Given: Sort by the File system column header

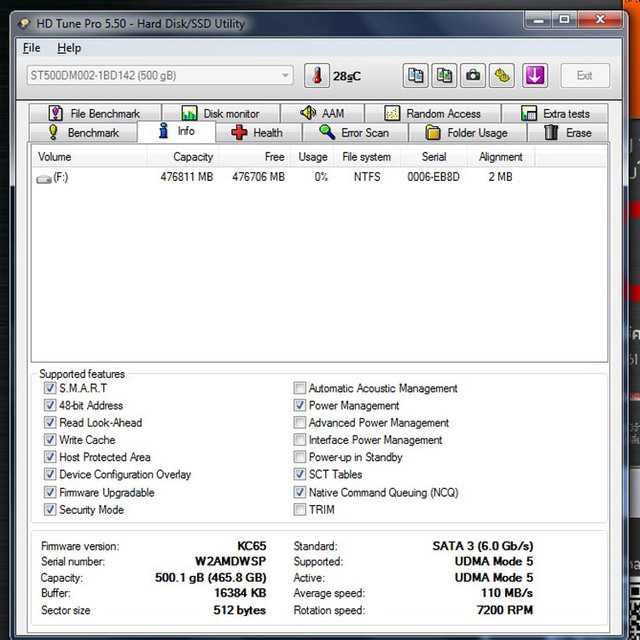Looking at the screenshot, I should [x=367, y=157].
